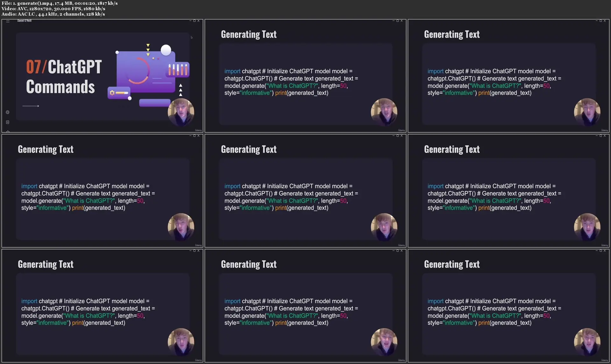This screenshot has width=611, height=364.
Task: Click the presenter webcam on the title slide
Action: 181,112
